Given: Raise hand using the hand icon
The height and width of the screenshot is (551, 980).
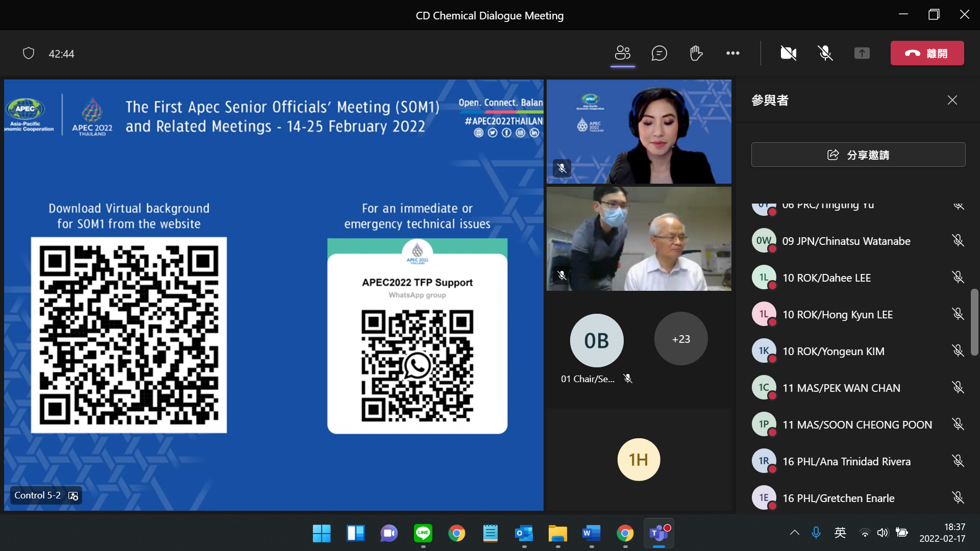Looking at the screenshot, I should (x=696, y=53).
